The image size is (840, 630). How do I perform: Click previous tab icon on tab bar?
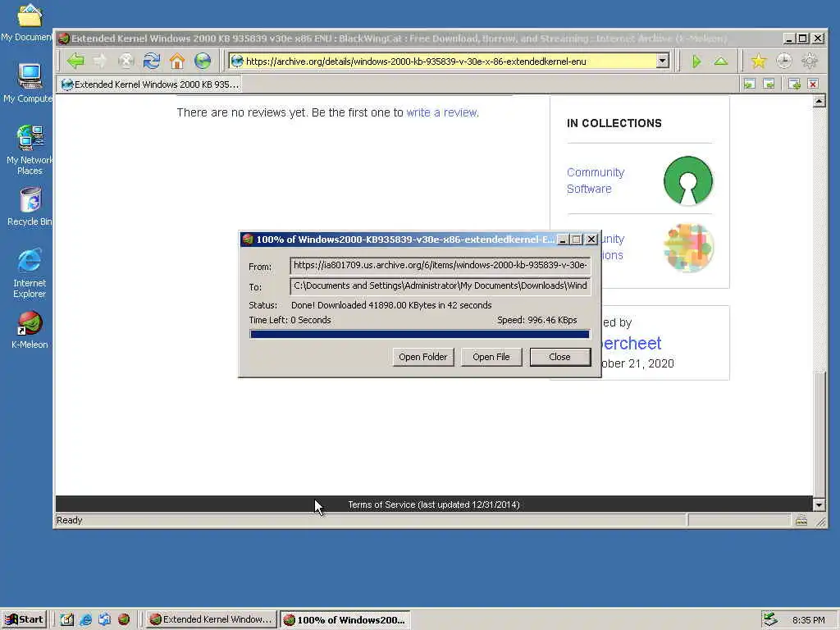pos(750,84)
